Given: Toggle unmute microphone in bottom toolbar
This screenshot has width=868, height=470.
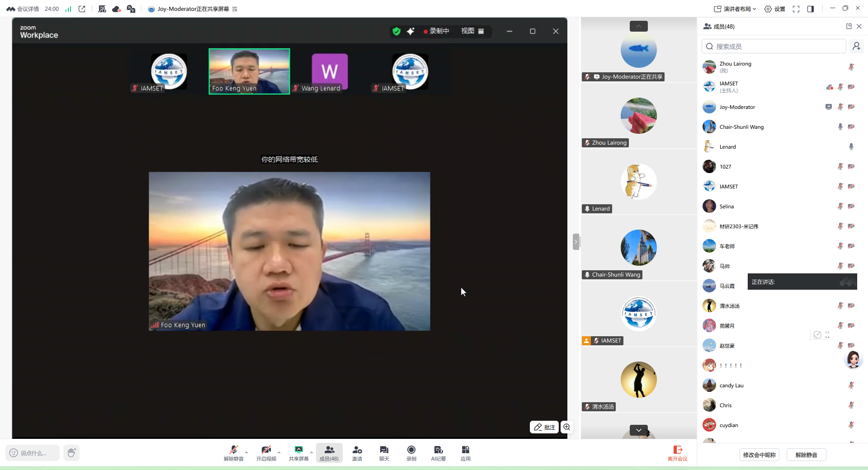Looking at the screenshot, I should point(233,452).
